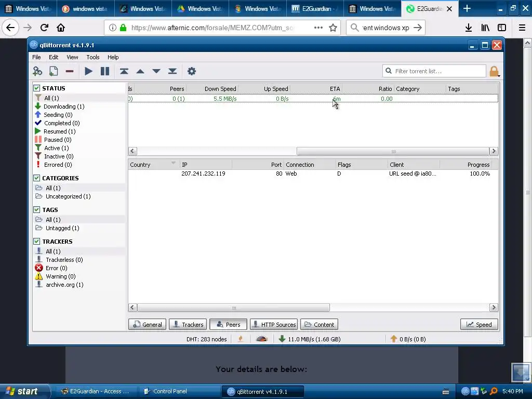Switch to E2Guardian taskbar item
This screenshot has width=532, height=399.
click(x=96, y=392)
